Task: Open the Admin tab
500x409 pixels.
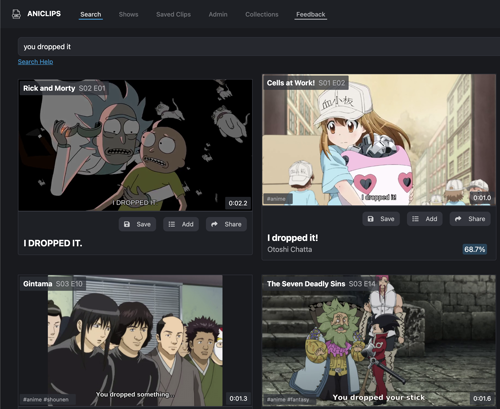Action: point(218,14)
